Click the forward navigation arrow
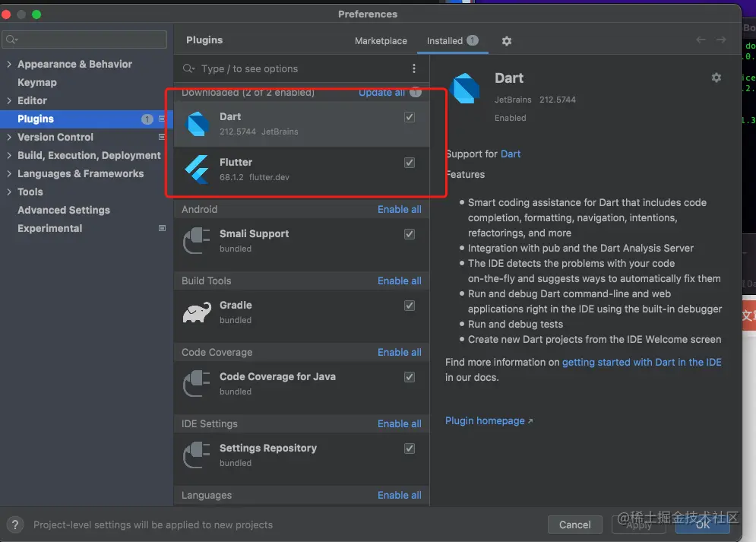The width and height of the screenshot is (756, 542). [x=721, y=40]
